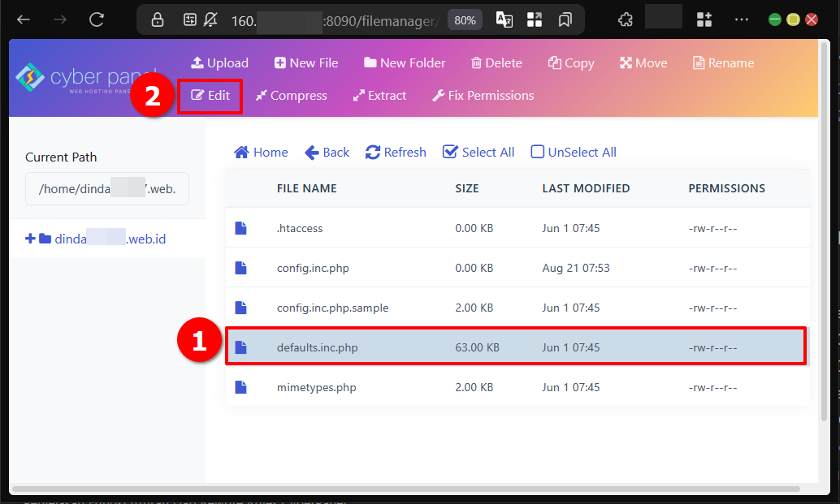The image size is (840, 504).
Task: Expand the web.id folder tree plus icon
Action: pyautogui.click(x=30, y=239)
